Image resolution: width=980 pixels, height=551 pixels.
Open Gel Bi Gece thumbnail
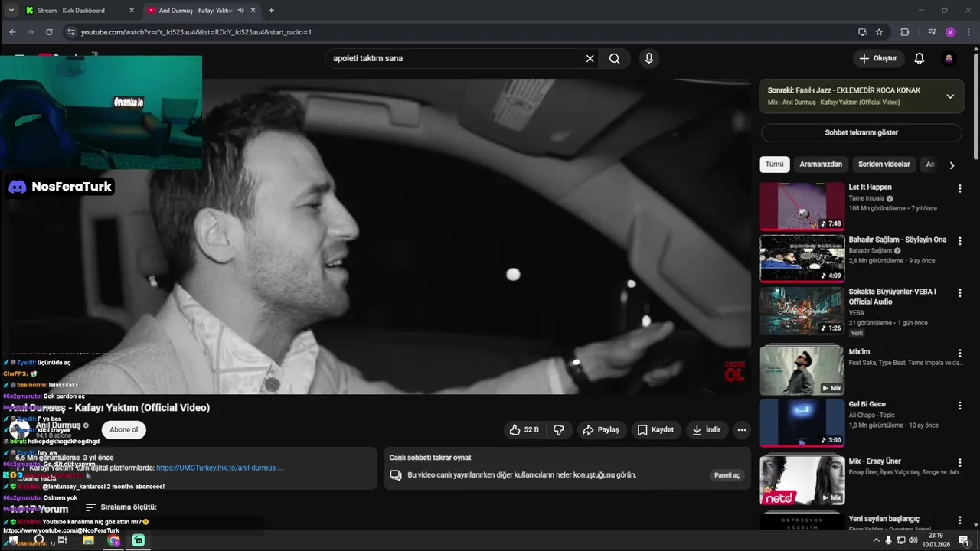[x=802, y=423]
